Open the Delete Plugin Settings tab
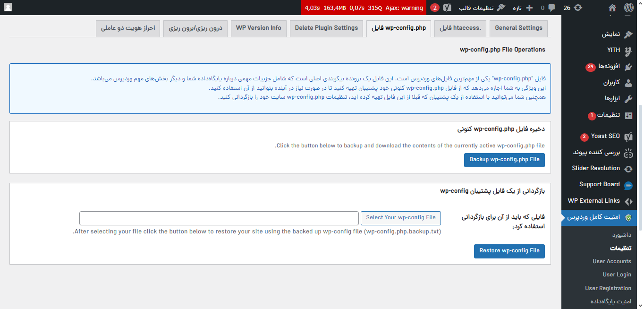 coord(326,28)
